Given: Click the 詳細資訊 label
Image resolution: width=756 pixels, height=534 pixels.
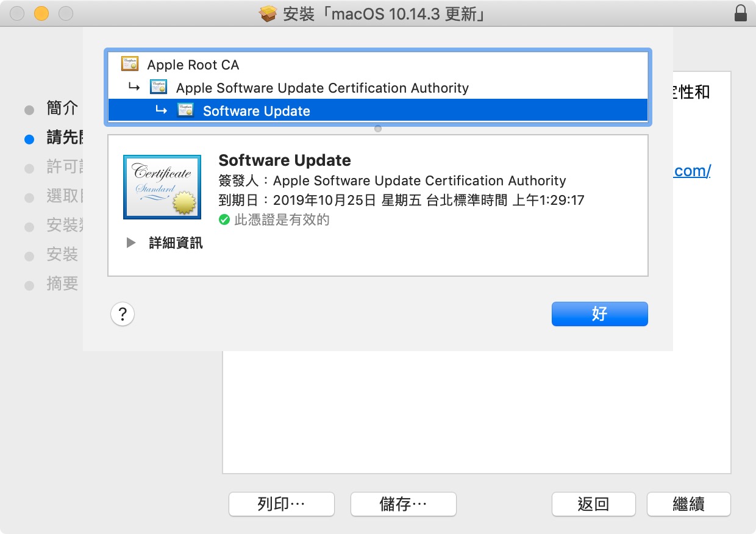Looking at the screenshot, I should tap(176, 243).
